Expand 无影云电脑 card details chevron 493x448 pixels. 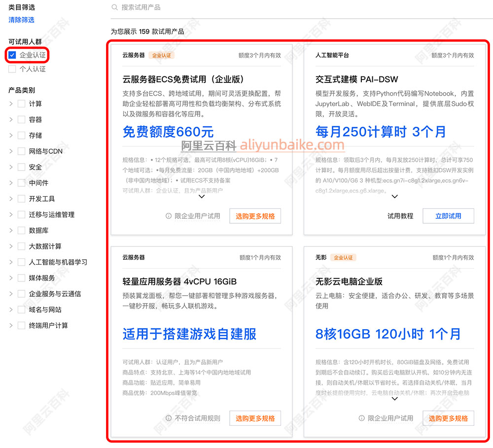click(x=395, y=399)
